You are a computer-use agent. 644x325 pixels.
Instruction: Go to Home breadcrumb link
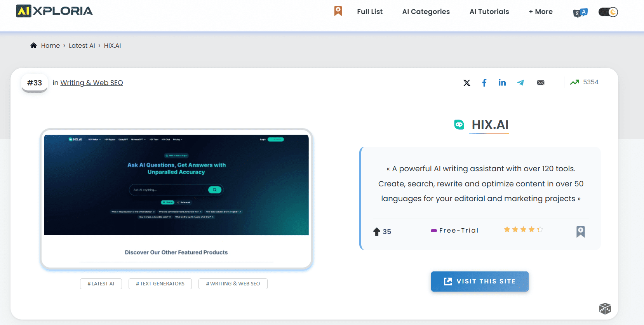(50, 45)
